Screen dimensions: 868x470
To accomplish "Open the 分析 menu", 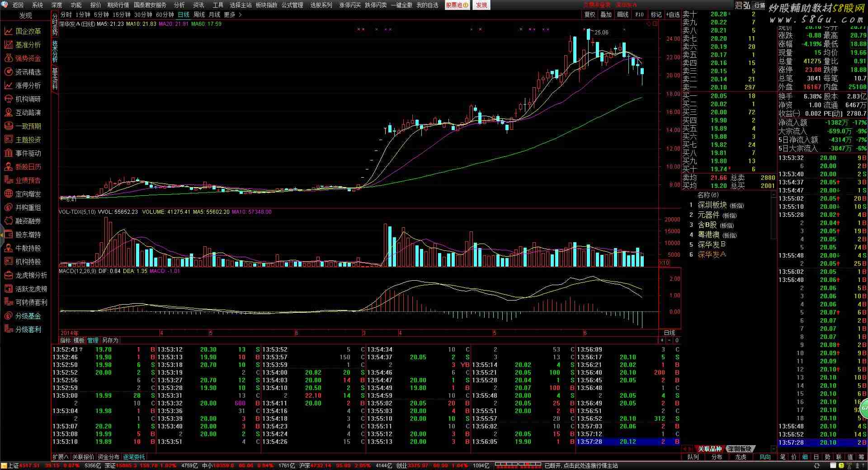I will [x=179, y=5].
